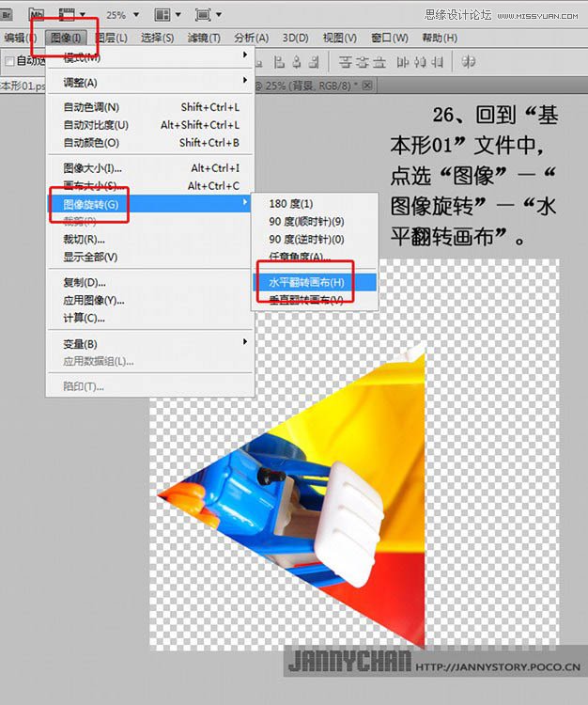This screenshot has width=588, height=705.
Task: Open the 帮助(H) menu
Action: tap(440, 38)
